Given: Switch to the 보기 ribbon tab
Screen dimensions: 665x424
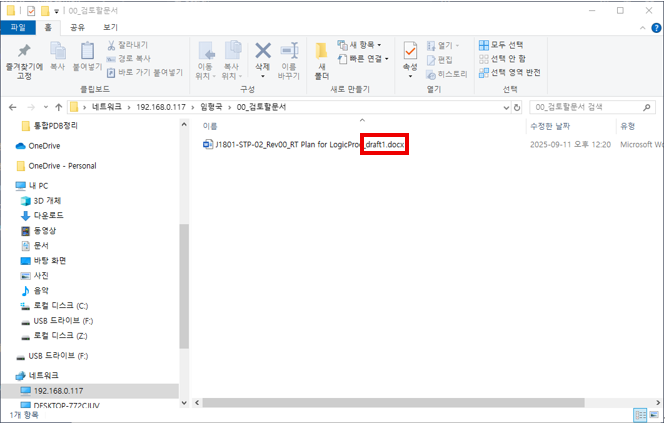Looking at the screenshot, I should coord(110,27).
